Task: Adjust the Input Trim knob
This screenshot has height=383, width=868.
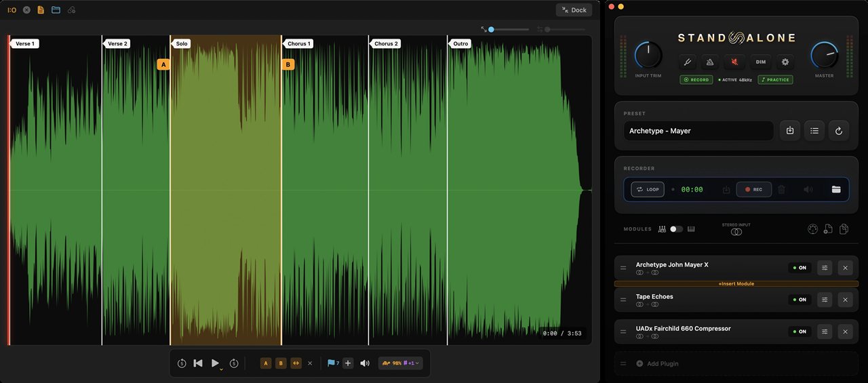Action: point(648,56)
